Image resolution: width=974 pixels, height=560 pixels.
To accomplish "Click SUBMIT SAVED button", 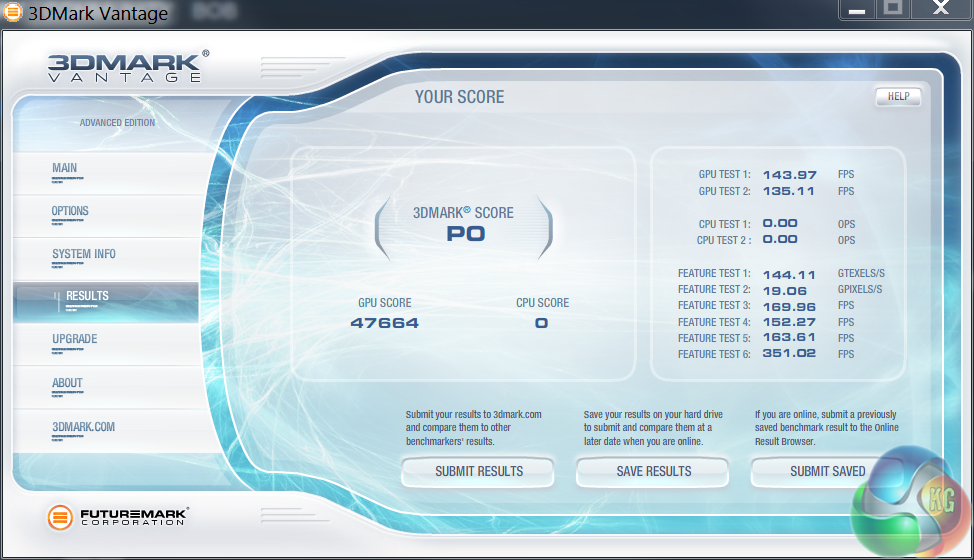I will pyautogui.click(x=827, y=472).
